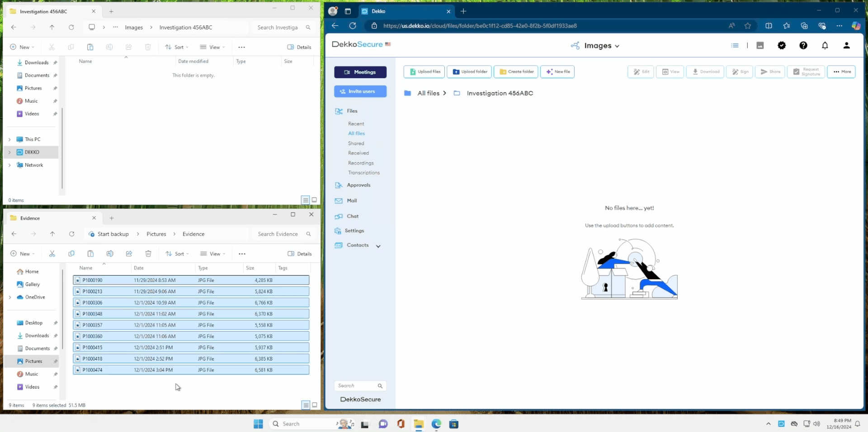Click the Dekko verified badge icon
Image resolution: width=868 pixels, height=432 pixels.
(x=782, y=46)
